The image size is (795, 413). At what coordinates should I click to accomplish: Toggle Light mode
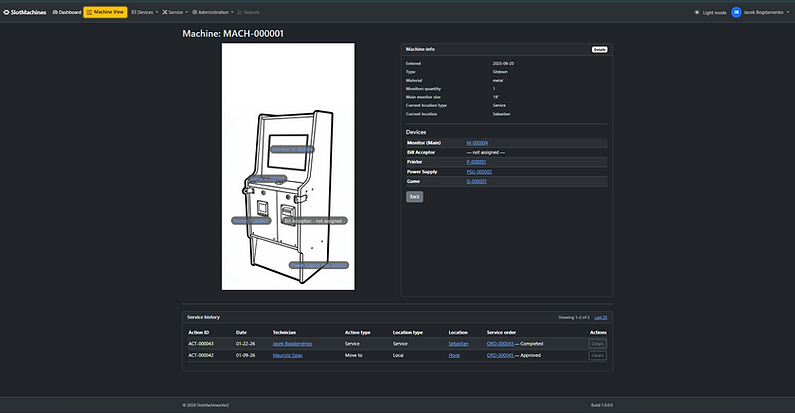711,12
